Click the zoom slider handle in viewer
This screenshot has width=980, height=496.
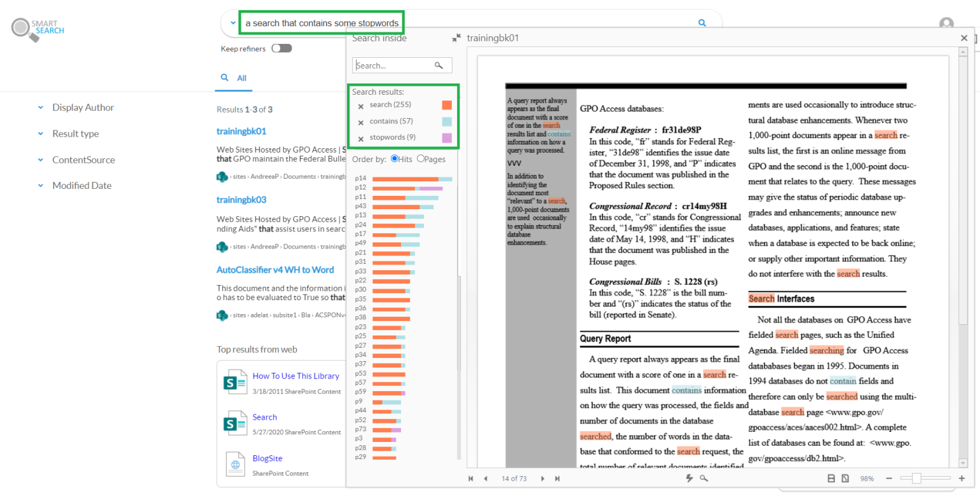pos(916,478)
